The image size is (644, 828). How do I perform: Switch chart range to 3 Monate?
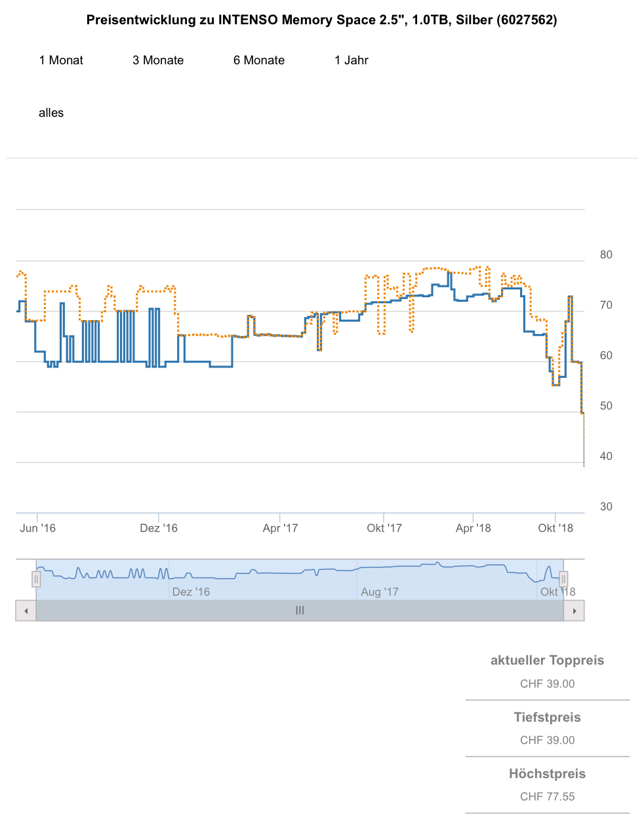pyautogui.click(x=158, y=60)
